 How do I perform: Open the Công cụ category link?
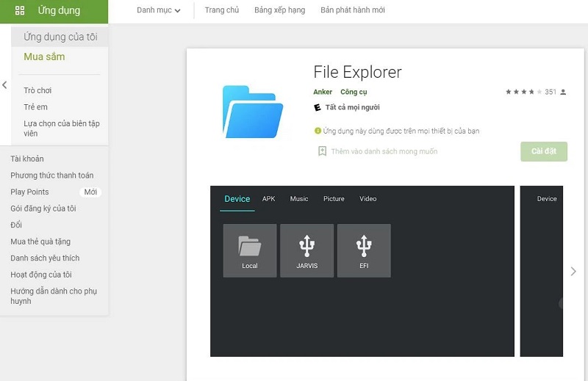click(x=354, y=92)
